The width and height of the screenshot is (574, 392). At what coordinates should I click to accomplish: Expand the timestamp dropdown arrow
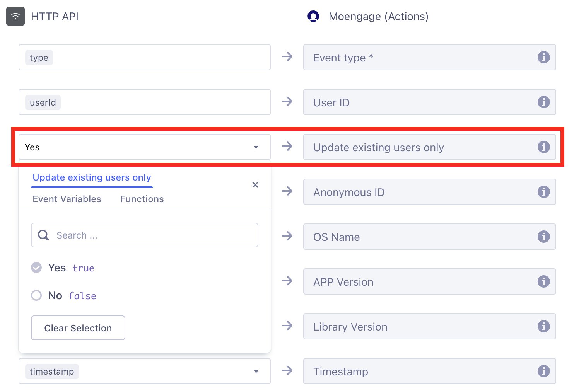[256, 372]
